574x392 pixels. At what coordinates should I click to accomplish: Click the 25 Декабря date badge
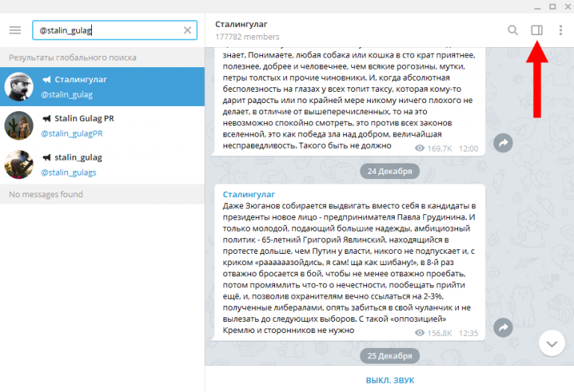tap(390, 356)
